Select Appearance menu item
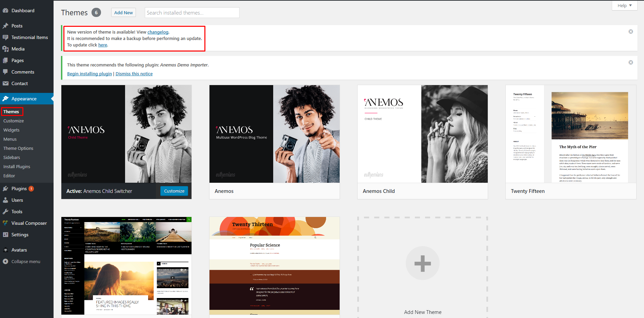The width and height of the screenshot is (644, 318). (x=27, y=99)
